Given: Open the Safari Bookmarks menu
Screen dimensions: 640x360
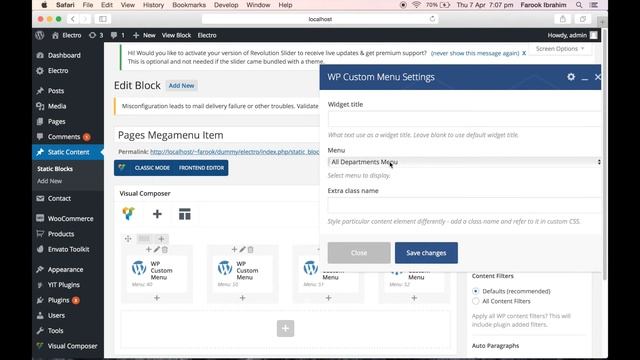Looking at the screenshot, I should (189, 5).
